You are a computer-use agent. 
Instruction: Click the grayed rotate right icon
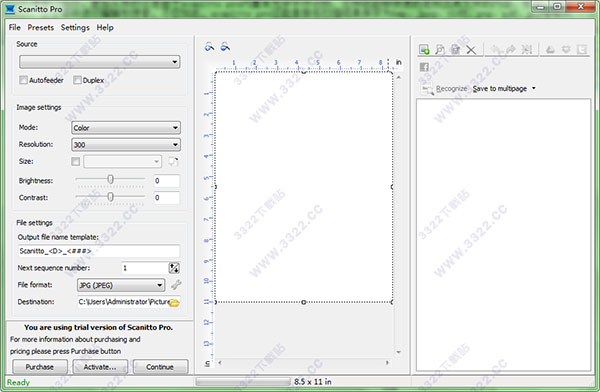(x=511, y=49)
